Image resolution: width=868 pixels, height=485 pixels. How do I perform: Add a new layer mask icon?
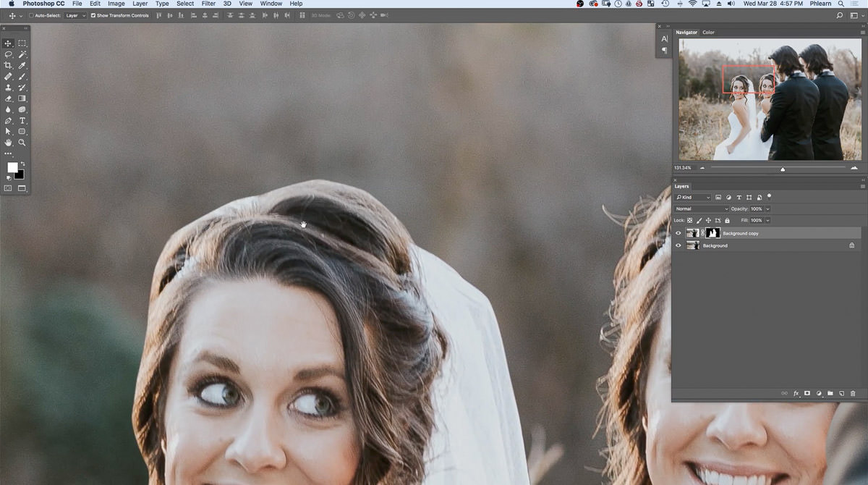coord(808,393)
